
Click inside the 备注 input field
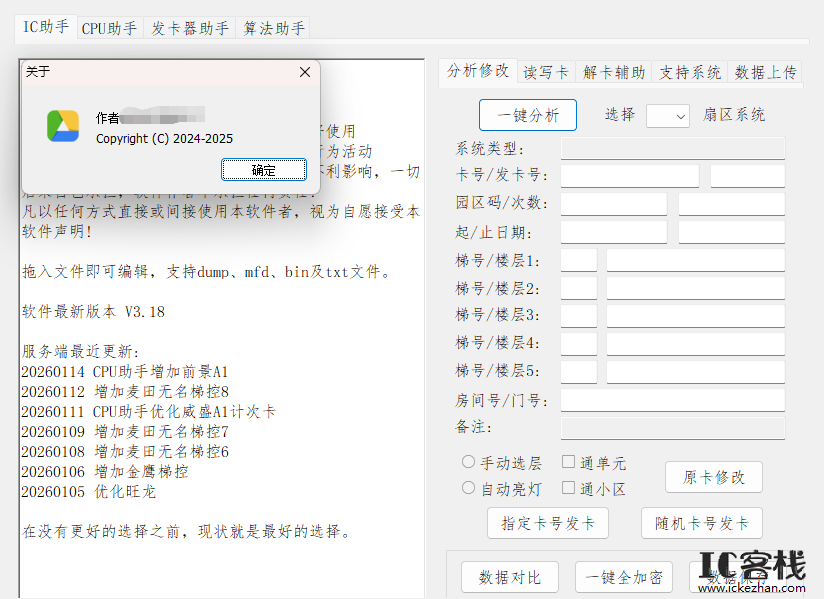point(672,428)
